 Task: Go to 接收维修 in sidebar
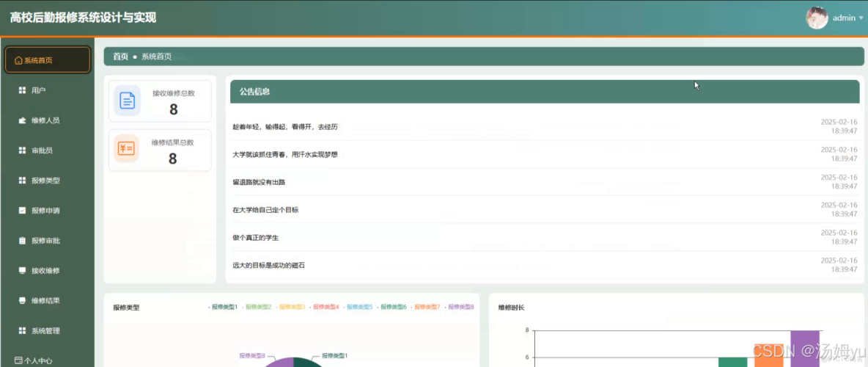47,271
